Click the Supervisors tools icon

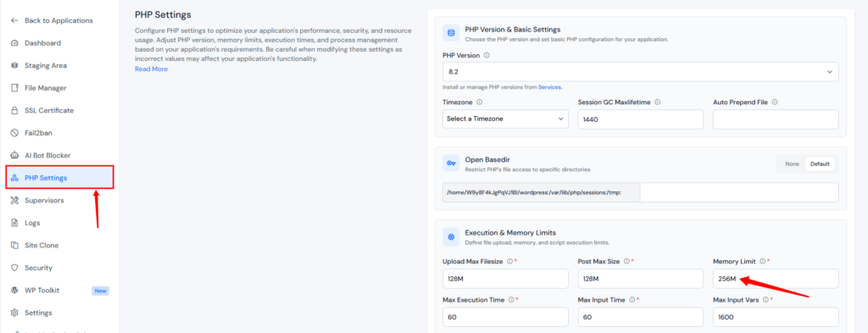pos(15,200)
